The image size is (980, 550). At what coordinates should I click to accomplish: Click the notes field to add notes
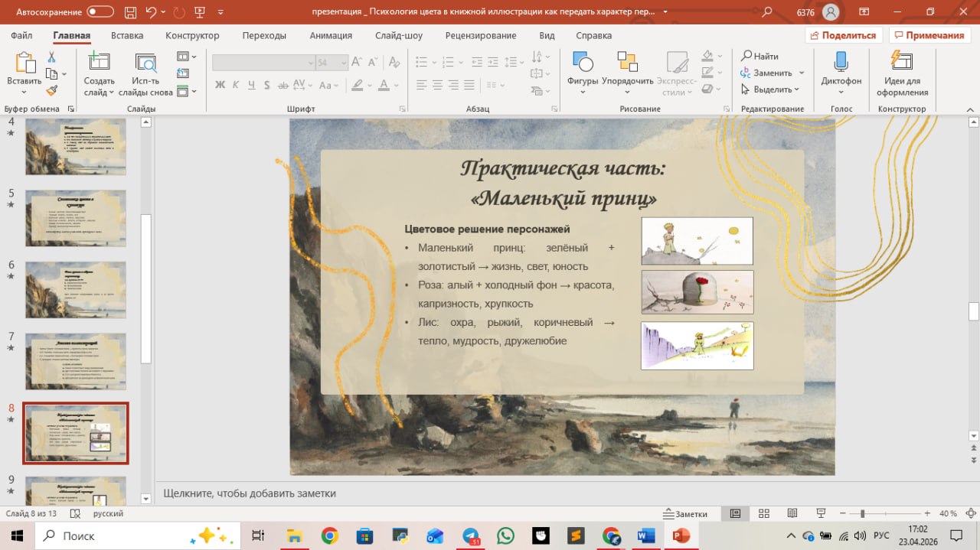point(567,493)
